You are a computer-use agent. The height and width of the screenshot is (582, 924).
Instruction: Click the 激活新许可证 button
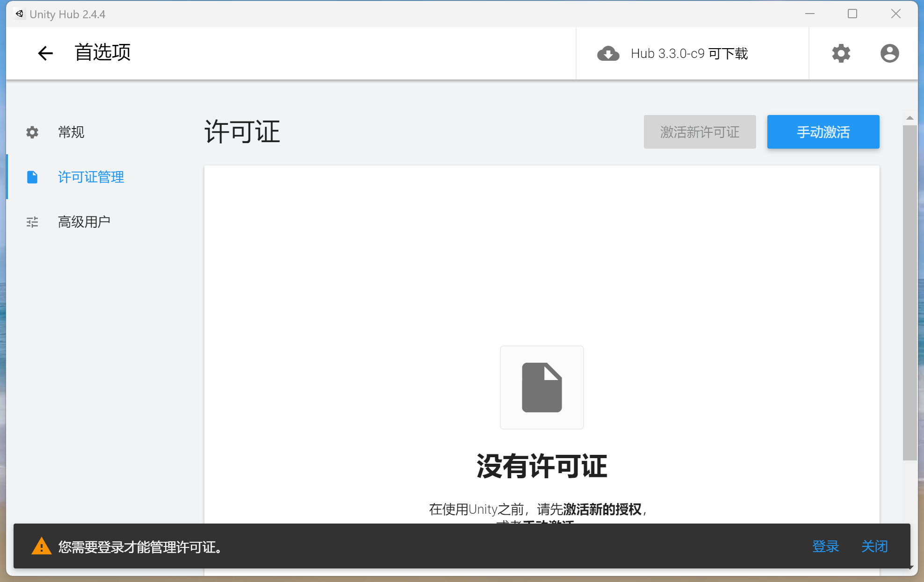(700, 132)
